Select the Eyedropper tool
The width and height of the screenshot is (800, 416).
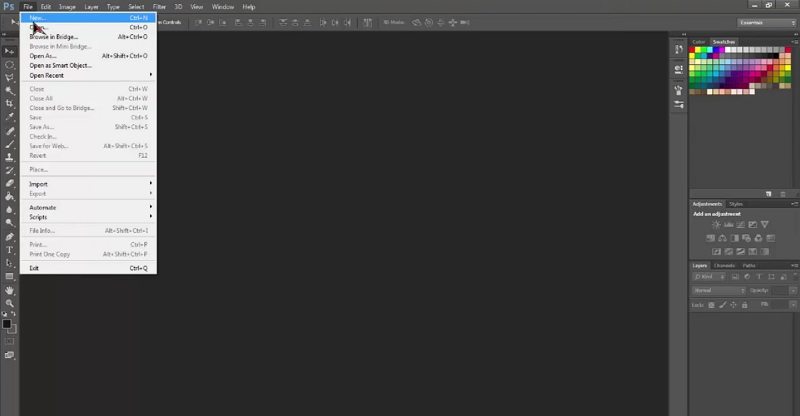point(9,117)
